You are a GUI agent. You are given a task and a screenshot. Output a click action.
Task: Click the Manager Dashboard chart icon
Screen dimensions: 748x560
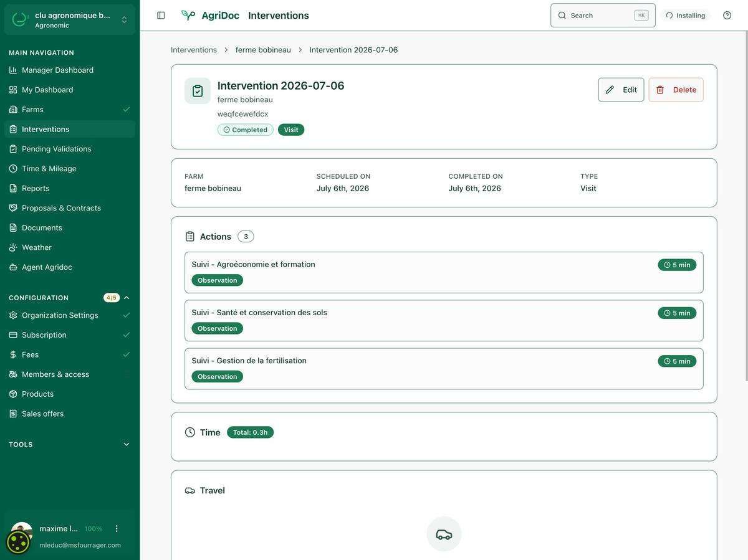[x=13, y=70]
